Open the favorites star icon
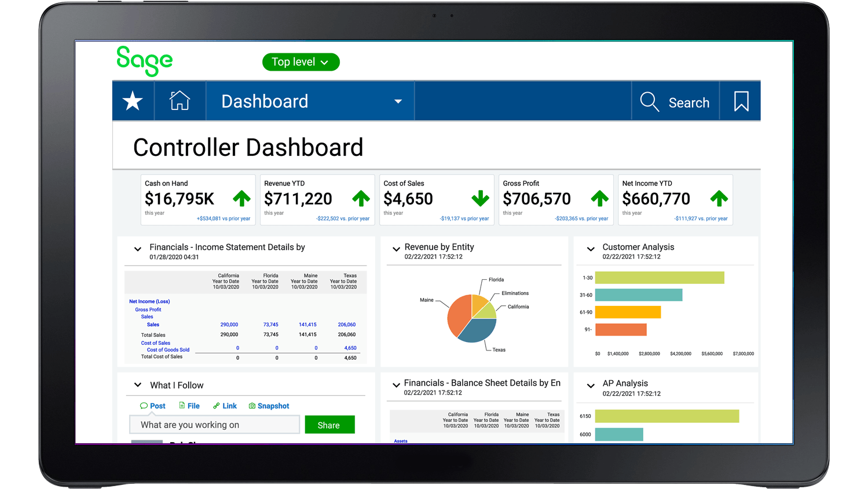The height and width of the screenshot is (489, 868). (x=133, y=101)
